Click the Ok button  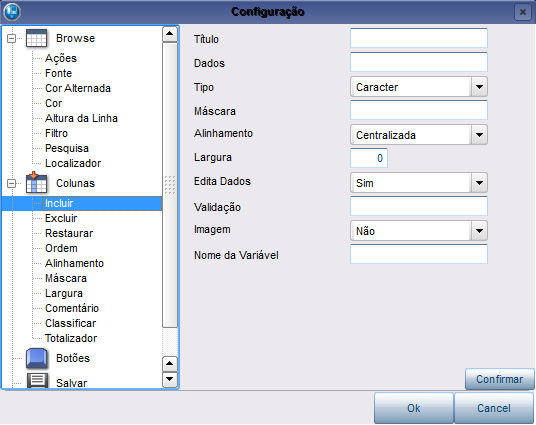coord(414,408)
